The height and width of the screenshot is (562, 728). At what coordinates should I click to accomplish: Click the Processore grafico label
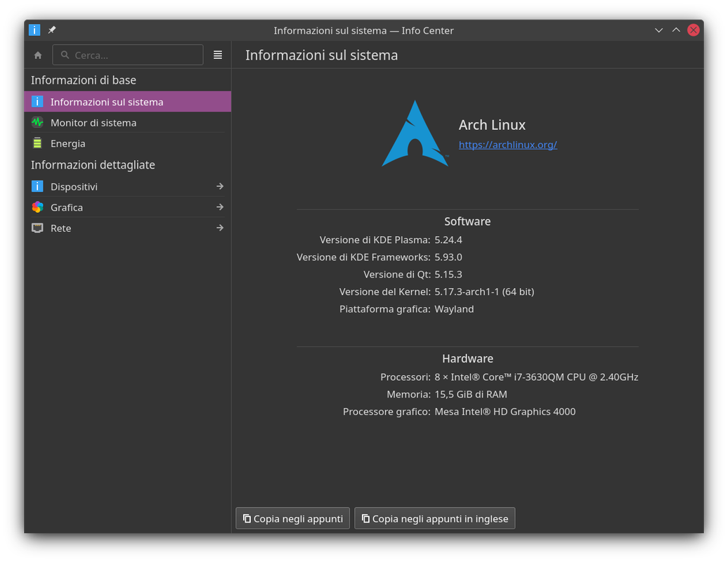click(386, 412)
